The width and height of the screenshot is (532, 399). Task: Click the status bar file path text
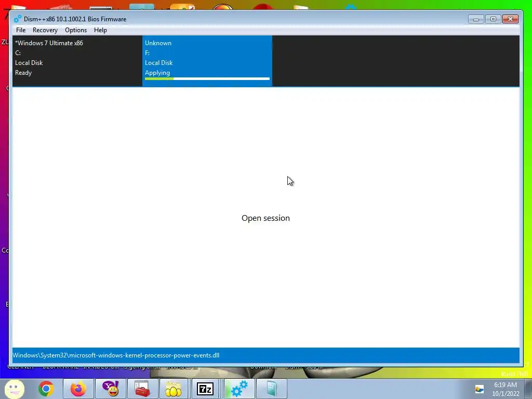(116, 355)
